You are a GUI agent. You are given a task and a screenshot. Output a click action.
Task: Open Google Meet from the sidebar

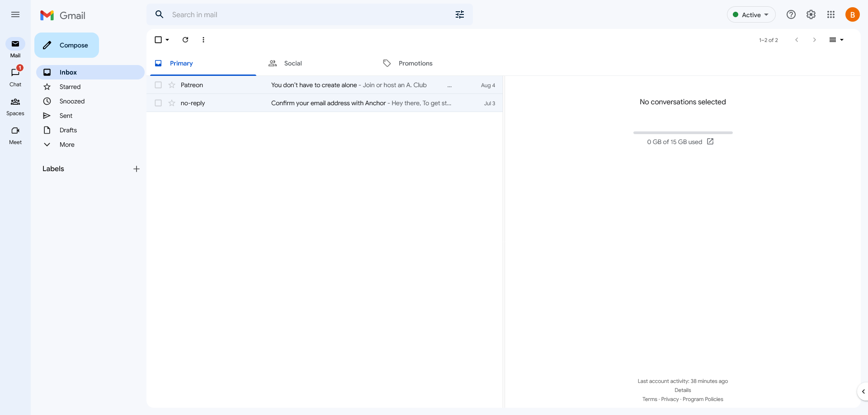[15, 135]
